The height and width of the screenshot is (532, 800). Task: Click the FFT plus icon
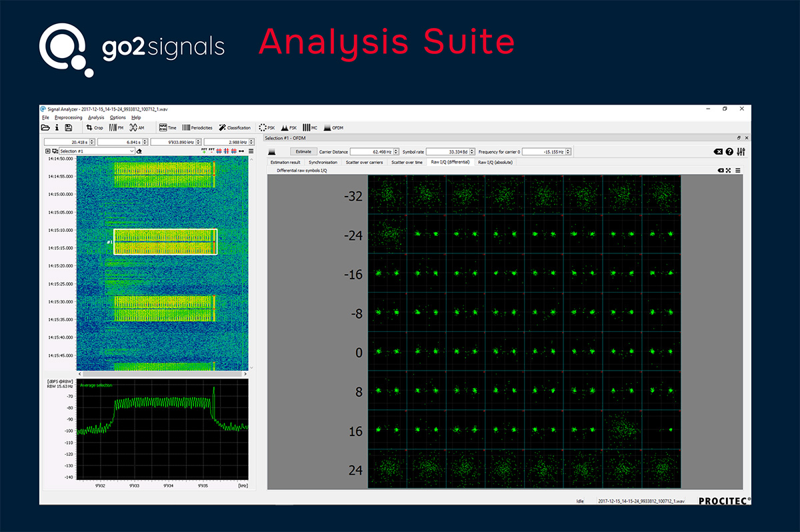(x=204, y=151)
